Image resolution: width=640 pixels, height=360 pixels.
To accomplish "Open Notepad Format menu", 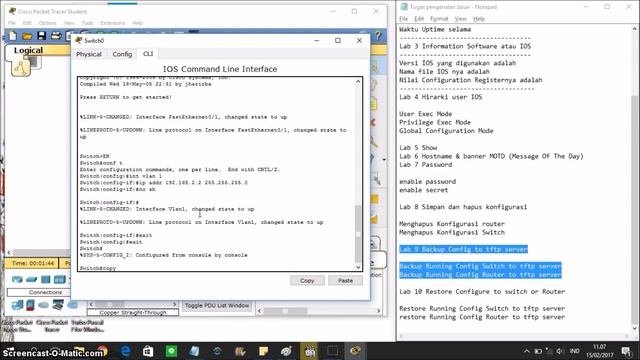I will [439, 19].
